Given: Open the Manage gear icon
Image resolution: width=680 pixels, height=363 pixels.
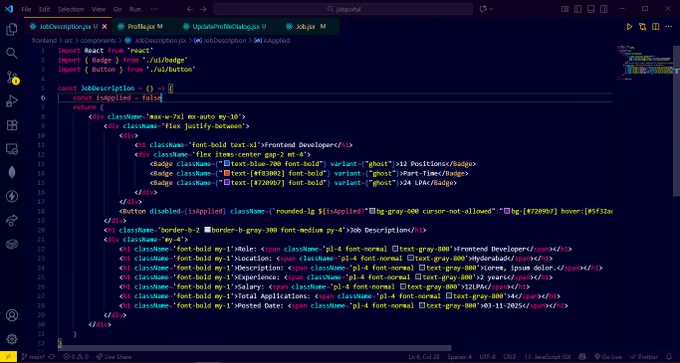Looking at the screenshot, I should tap(12, 339).
